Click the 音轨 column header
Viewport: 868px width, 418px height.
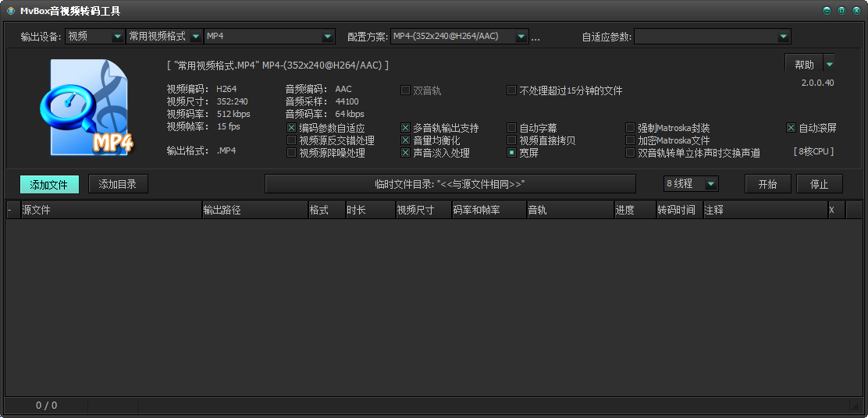[x=570, y=210]
